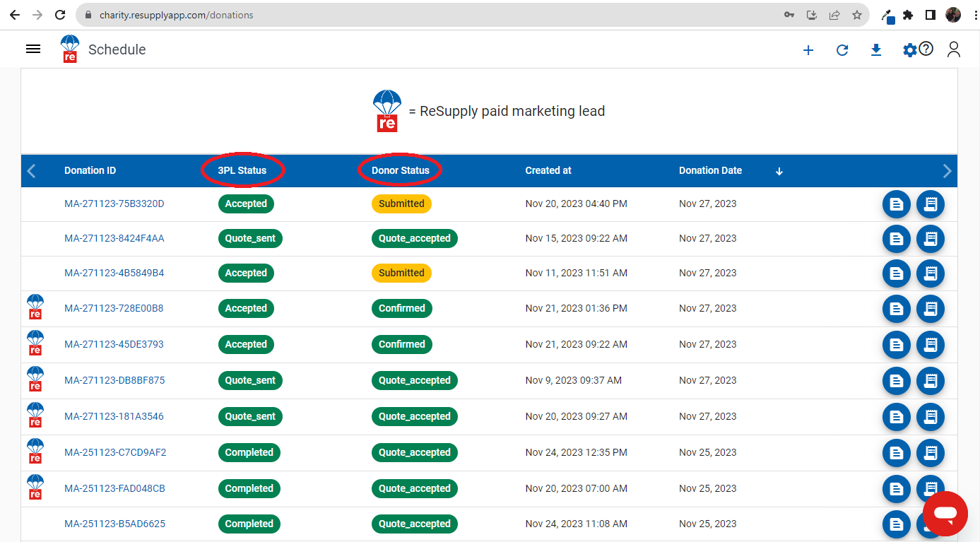The width and height of the screenshot is (980, 542).
Task: Open the user profile icon
Action: coord(954,49)
